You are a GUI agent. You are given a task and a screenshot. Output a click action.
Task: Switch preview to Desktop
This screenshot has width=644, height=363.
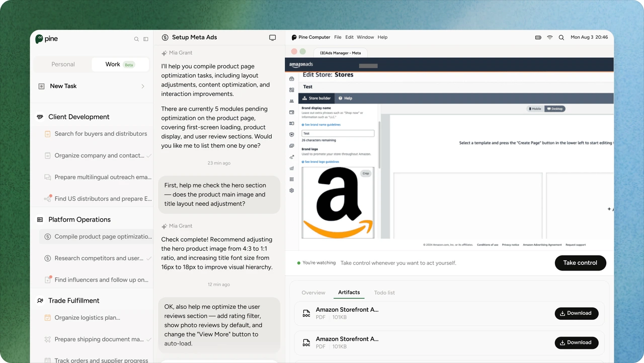click(555, 109)
